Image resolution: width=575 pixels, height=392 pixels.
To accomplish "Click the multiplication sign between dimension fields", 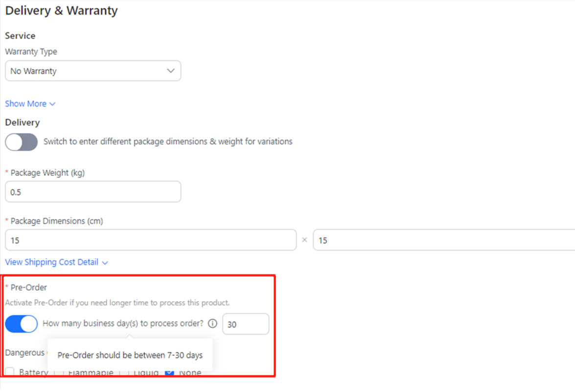I will coord(304,240).
